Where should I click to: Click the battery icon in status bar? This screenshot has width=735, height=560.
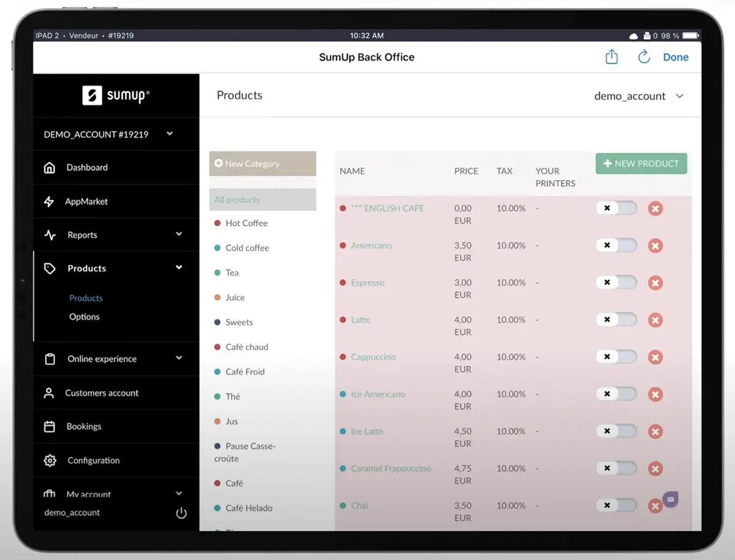click(691, 35)
